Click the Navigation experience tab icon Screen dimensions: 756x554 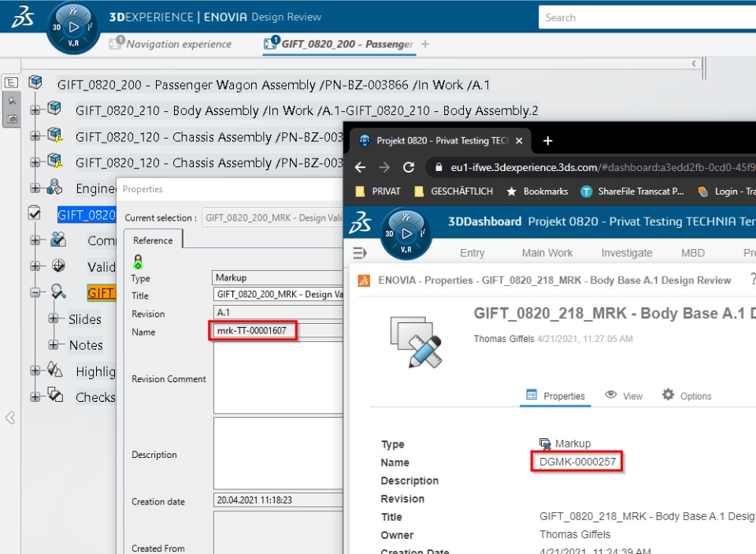(116, 43)
